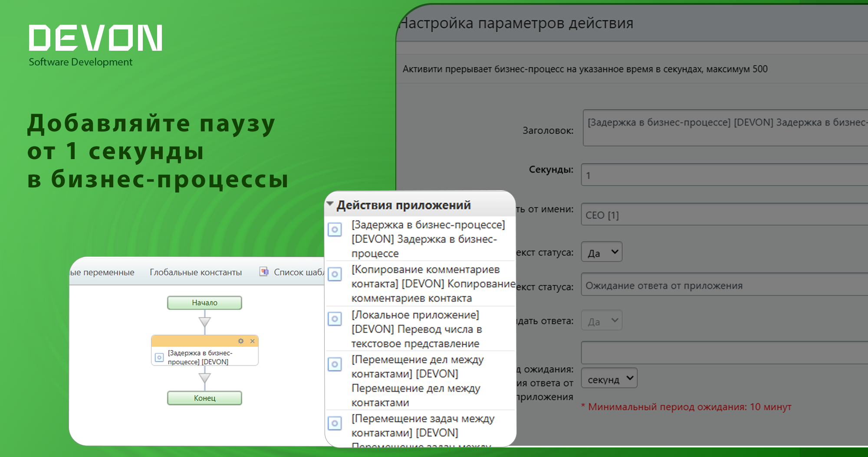Collapse the Действия приложений section

[330, 204]
